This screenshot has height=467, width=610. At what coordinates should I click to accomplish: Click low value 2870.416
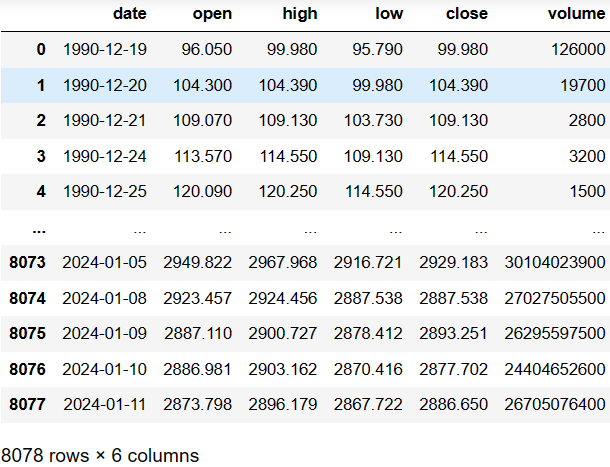pyautogui.click(x=368, y=369)
